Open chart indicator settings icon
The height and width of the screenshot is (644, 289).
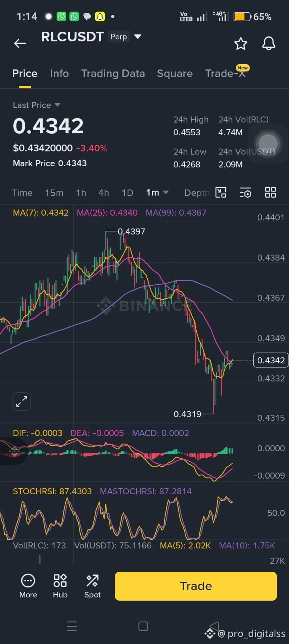(x=246, y=193)
